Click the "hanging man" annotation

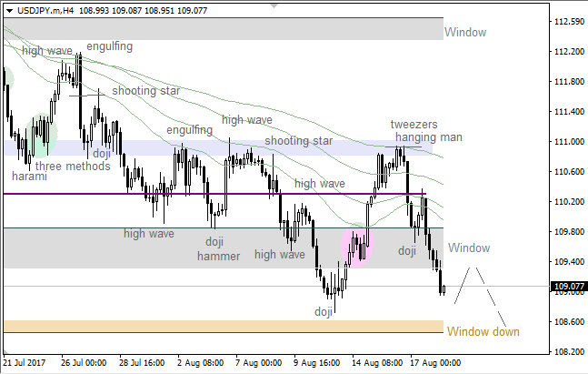[429, 136]
